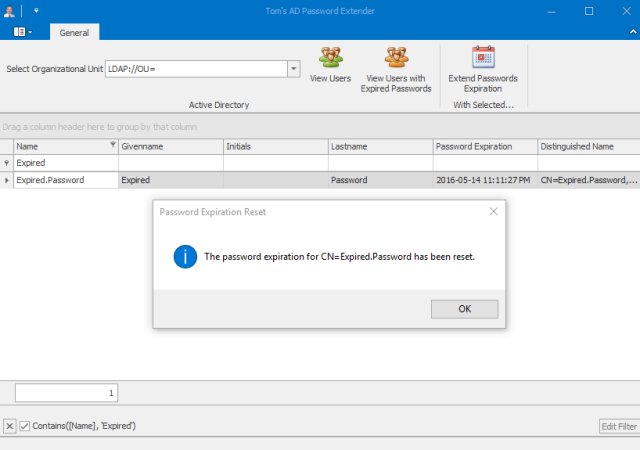Close the Password Expiration Reset dialog
Image resolution: width=640 pixels, height=450 pixels.
click(493, 211)
